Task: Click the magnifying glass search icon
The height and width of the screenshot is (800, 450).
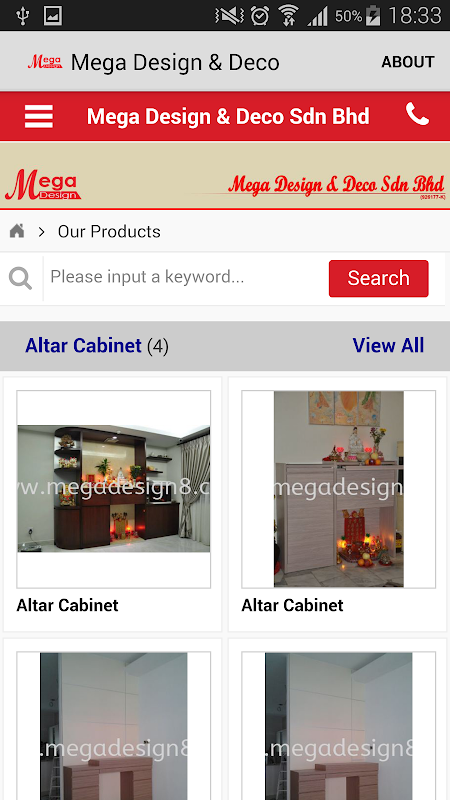Action: [x=20, y=279]
